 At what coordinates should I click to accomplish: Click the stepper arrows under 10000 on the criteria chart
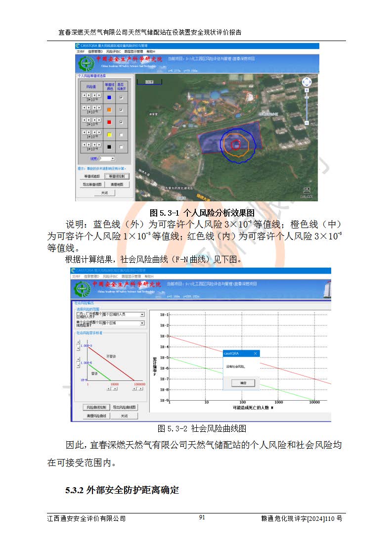tap(113, 388)
